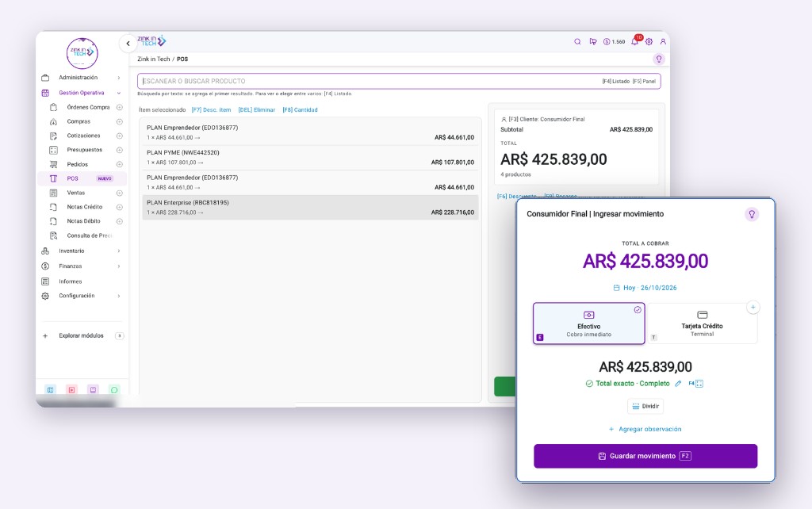Click the [F8] Cantidad link
Image resolution: width=812 pixels, height=509 pixels.
point(301,109)
